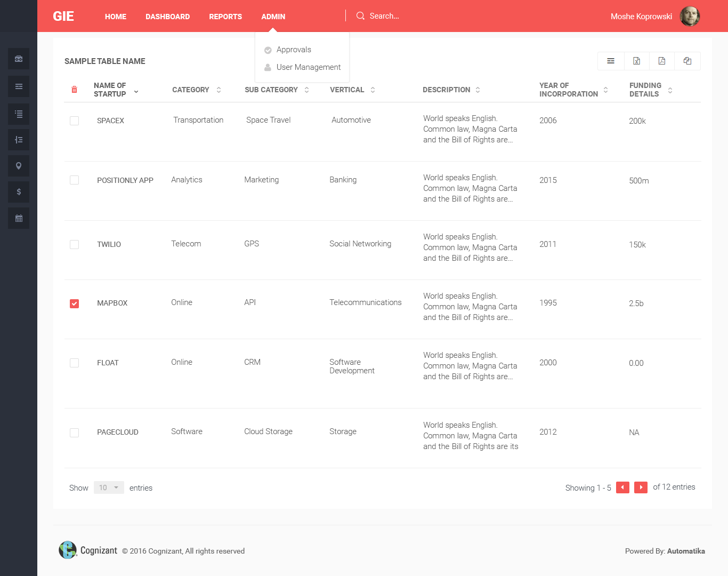This screenshot has width=728, height=576.
Task: Click the Space Travel sub category cell
Action: [x=268, y=120]
